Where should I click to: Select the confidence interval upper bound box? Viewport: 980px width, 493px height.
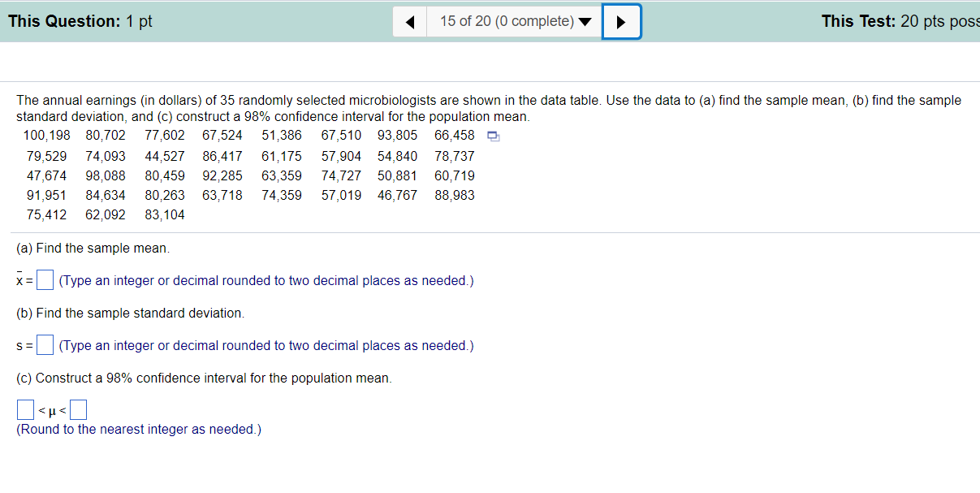click(x=78, y=409)
